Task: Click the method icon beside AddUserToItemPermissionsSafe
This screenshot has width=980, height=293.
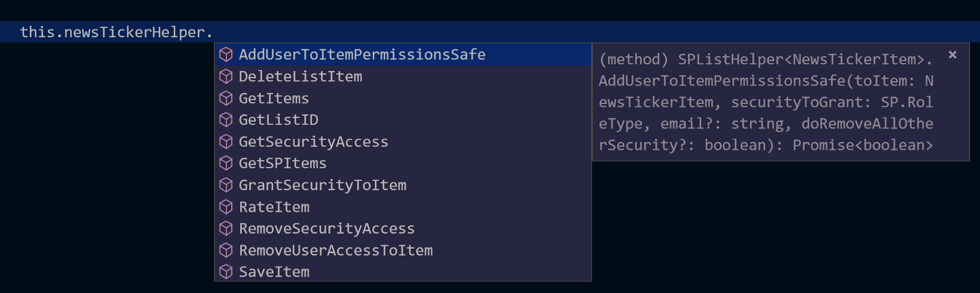Action: (226, 54)
